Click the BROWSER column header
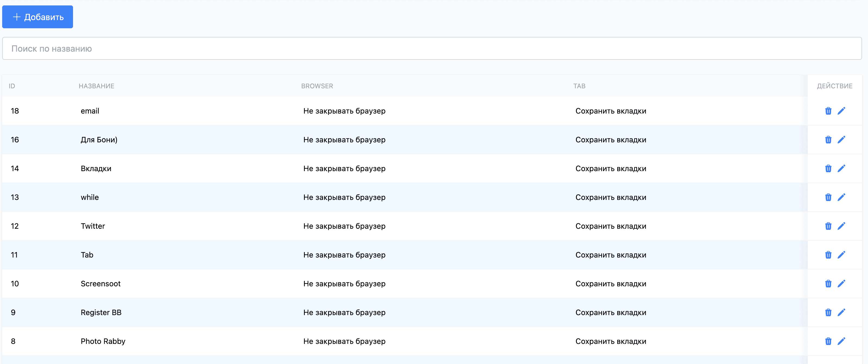This screenshot has width=868, height=364. (317, 86)
